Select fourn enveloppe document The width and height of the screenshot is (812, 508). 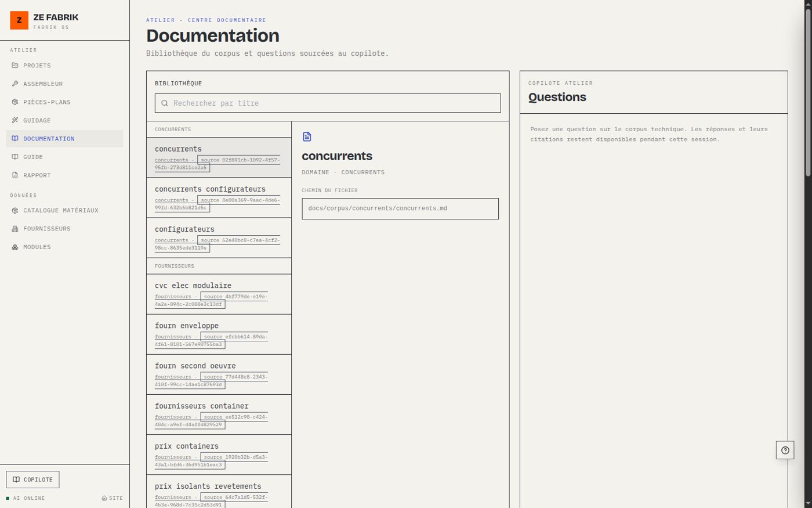click(x=219, y=334)
